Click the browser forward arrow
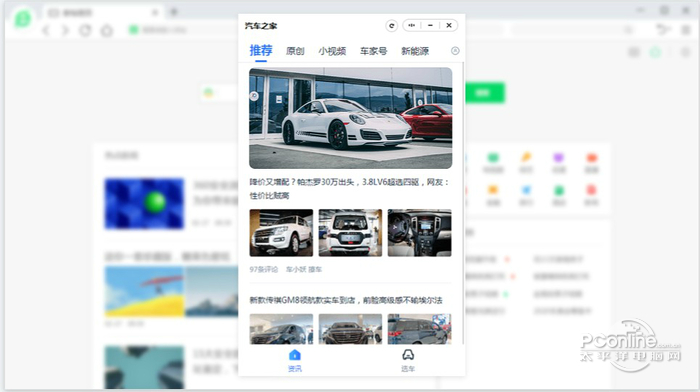Viewport: 700px width, 392px height. point(65,30)
